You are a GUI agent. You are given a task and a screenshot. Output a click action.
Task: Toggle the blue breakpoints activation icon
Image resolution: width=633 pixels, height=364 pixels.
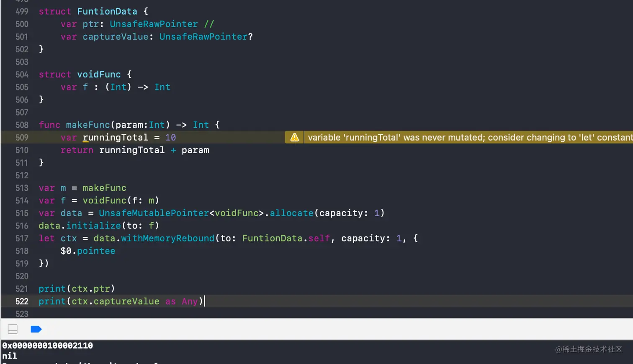coord(36,329)
